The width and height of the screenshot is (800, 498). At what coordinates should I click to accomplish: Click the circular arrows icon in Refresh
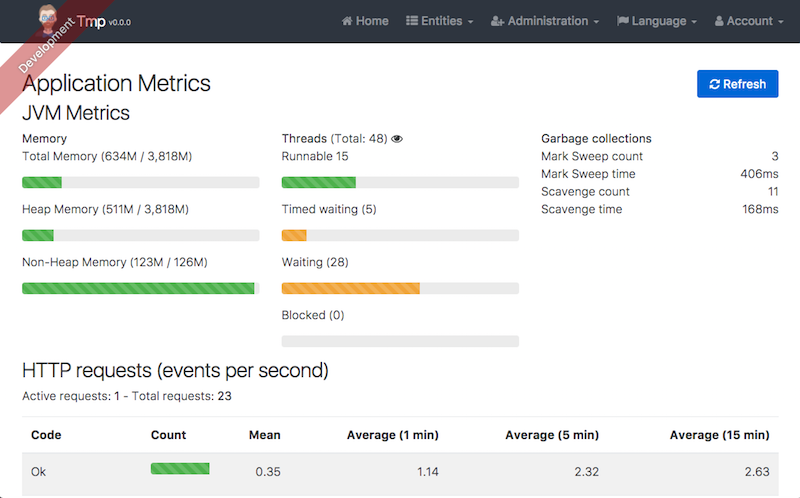coord(714,84)
